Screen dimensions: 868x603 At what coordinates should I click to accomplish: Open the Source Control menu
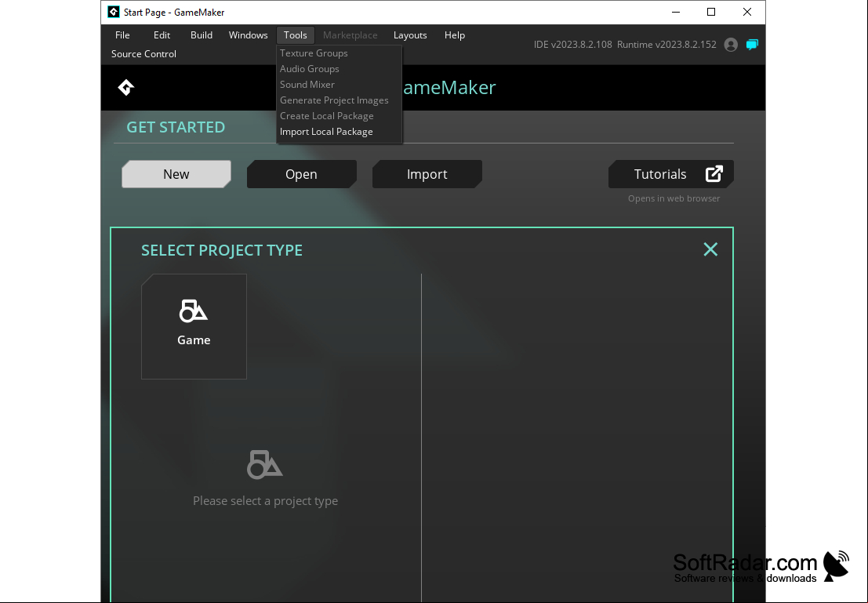pos(143,53)
